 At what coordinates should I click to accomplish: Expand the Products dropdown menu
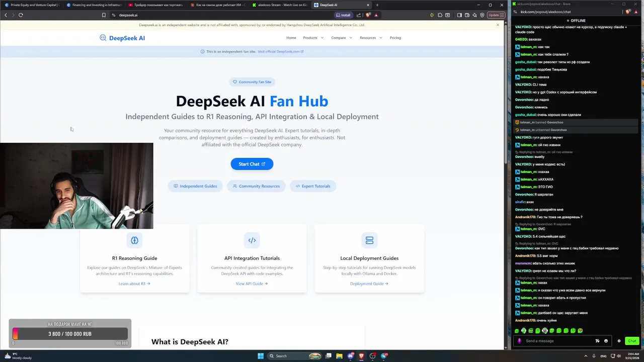pyautogui.click(x=313, y=38)
